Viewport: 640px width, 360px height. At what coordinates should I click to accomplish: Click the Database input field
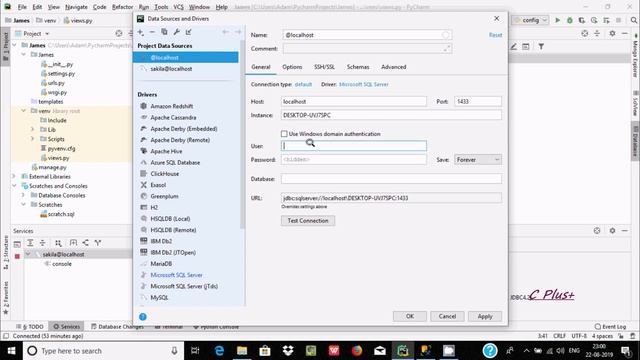coord(391,179)
